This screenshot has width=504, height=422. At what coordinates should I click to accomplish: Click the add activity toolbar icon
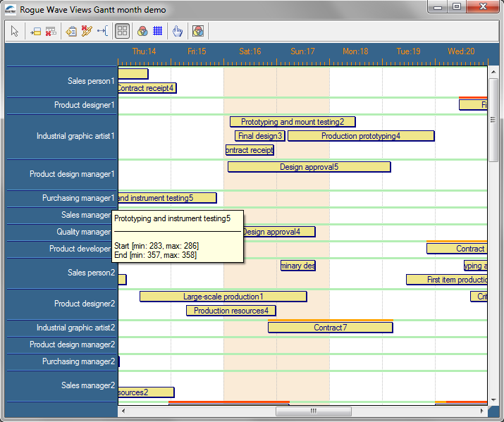point(71,31)
